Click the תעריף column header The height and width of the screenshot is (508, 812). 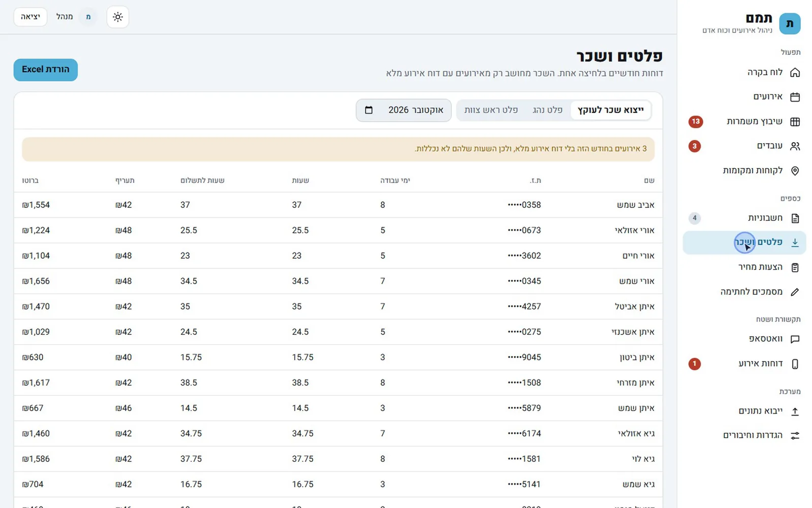pyautogui.click(x=125, y=180)
